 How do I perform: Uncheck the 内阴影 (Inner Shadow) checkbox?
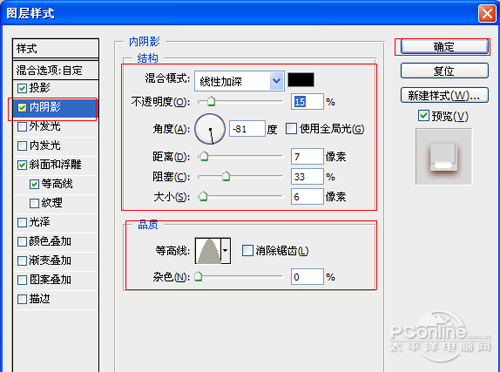(22, 107)
